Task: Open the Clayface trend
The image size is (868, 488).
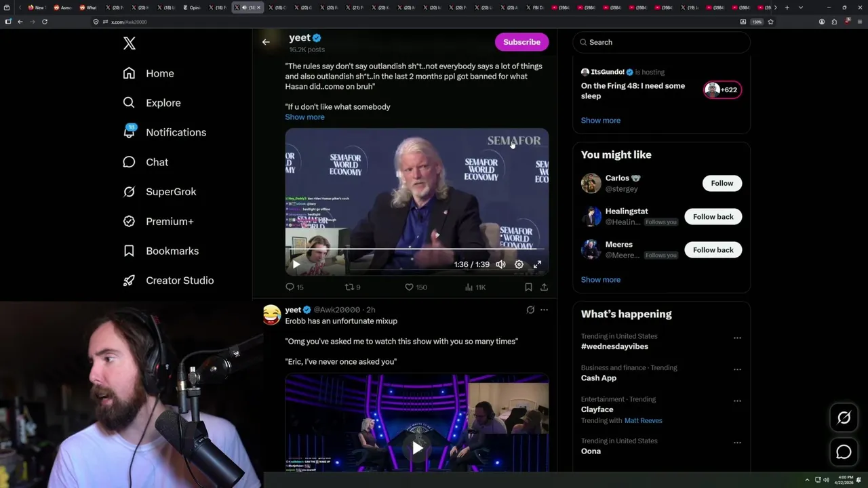Action: coord(597,409)
